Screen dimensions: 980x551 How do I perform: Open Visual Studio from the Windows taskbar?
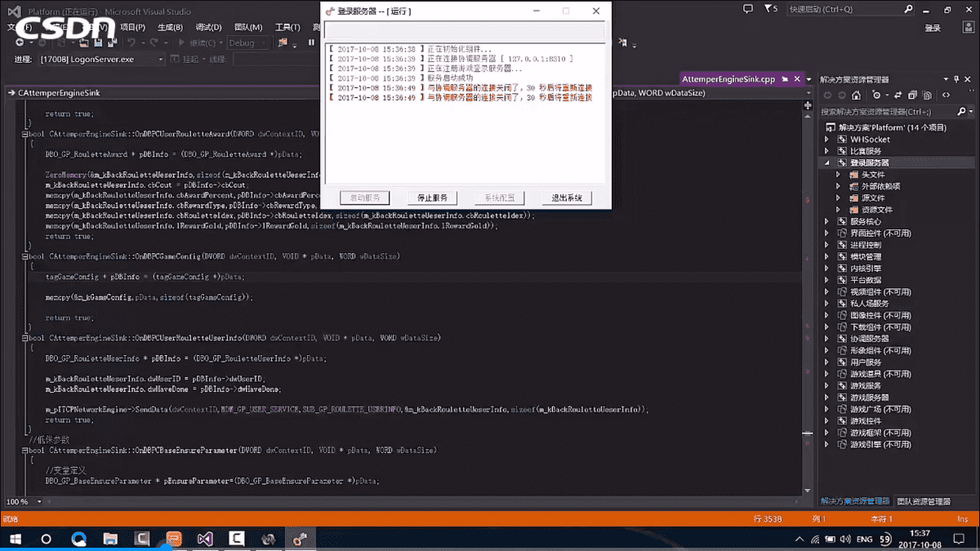click(x=205, y=540)
